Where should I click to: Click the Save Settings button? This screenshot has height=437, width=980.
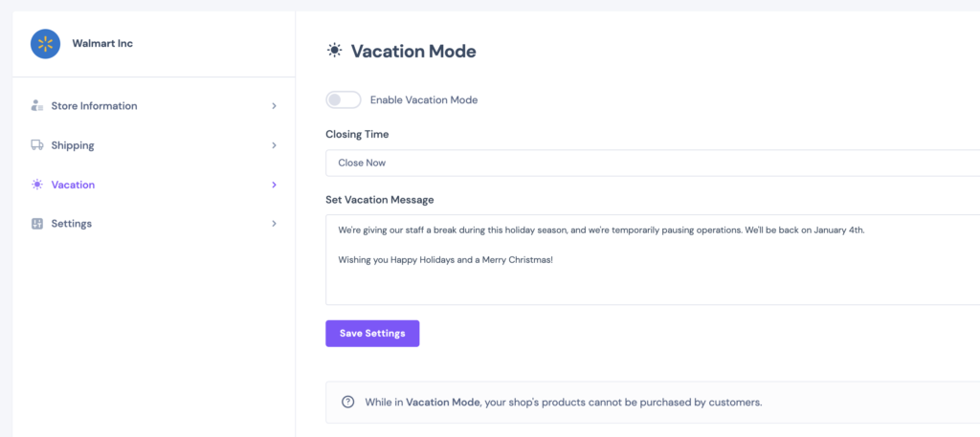point(372,334)
